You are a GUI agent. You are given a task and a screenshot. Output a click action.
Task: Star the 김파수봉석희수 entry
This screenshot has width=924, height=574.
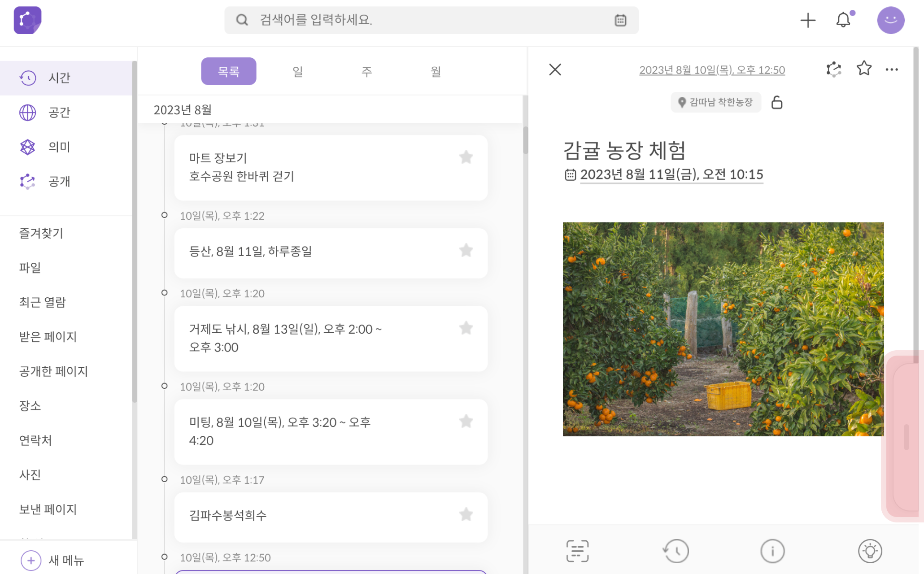466,515
